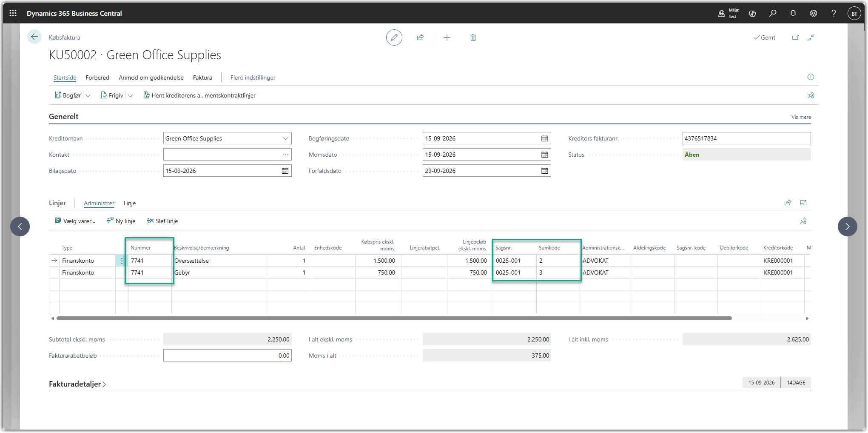
Task: Open the Kreditornavn dropdown
Action: click(x=285, y=138)
